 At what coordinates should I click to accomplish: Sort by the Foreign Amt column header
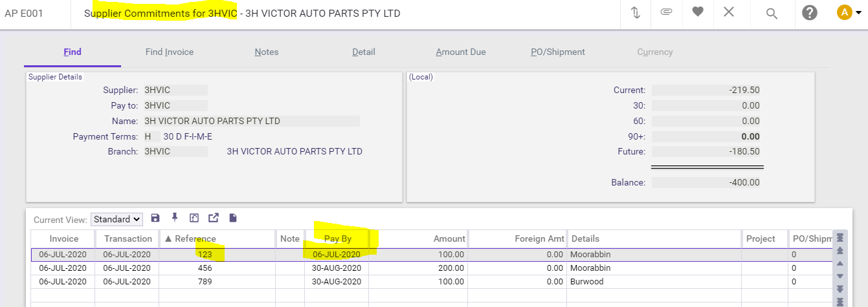click(x=518, y=238)
